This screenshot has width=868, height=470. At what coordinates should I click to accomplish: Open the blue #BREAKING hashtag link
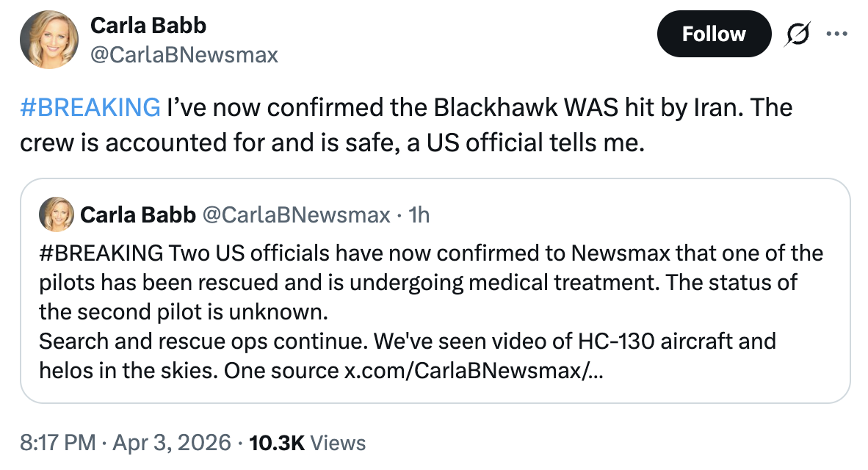90,107
